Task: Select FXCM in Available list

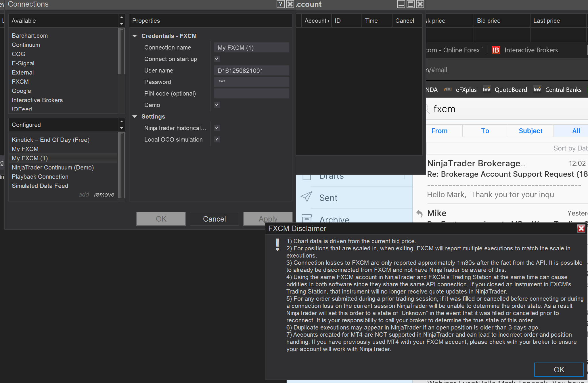Action: 20,82
